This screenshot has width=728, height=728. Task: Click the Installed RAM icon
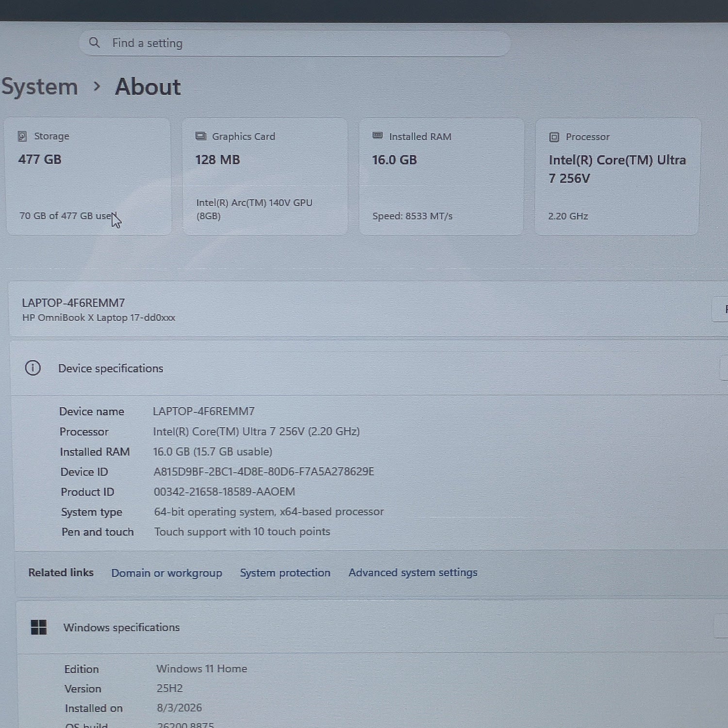pyautogui.click(x=378, y=136)
